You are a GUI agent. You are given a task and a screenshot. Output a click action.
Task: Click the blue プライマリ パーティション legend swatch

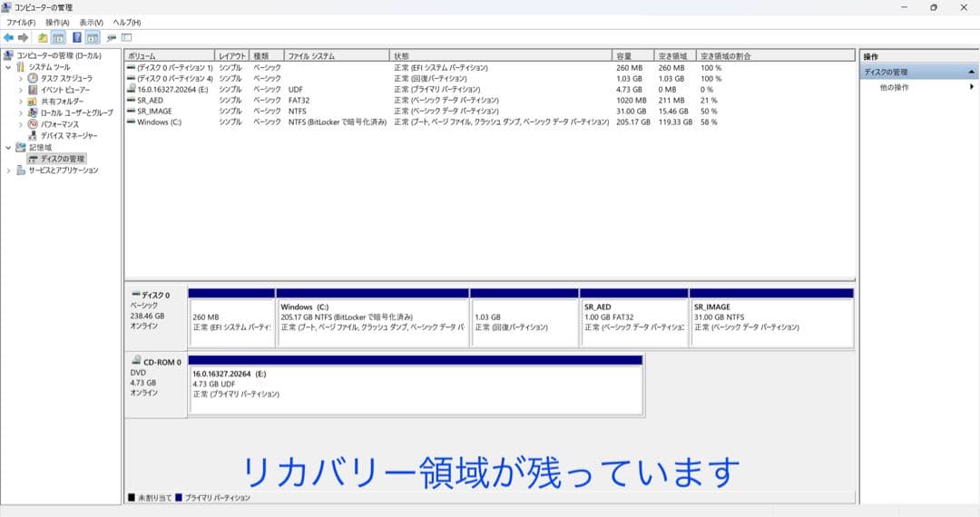(179, 498)
